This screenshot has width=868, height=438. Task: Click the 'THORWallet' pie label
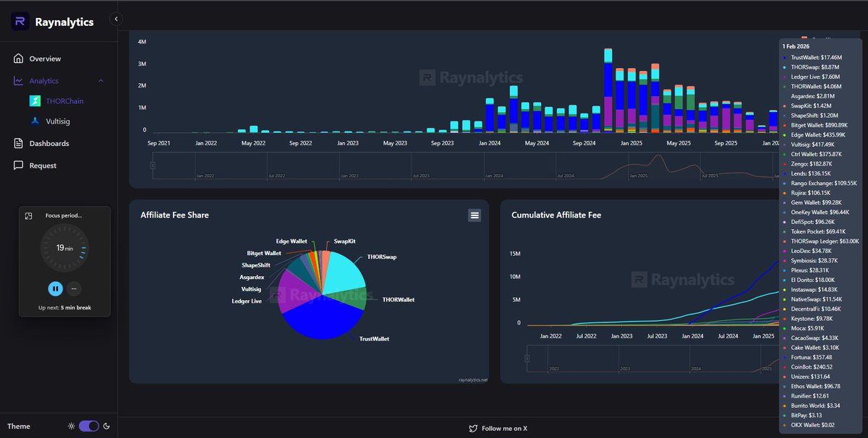coord(399,299)
